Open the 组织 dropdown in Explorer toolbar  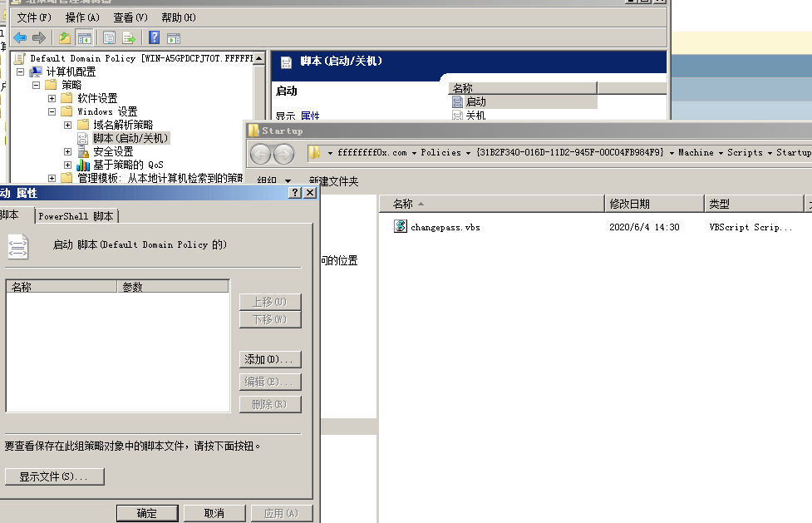click(274, 181)
